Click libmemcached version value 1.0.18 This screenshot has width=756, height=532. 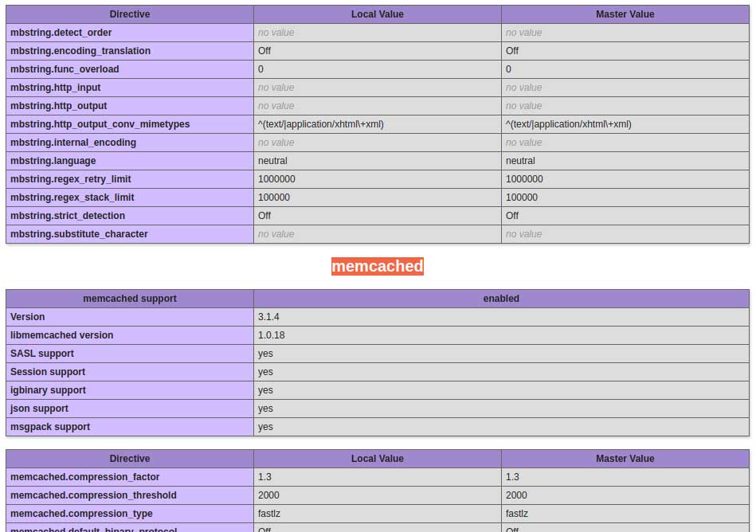[271, 335]
